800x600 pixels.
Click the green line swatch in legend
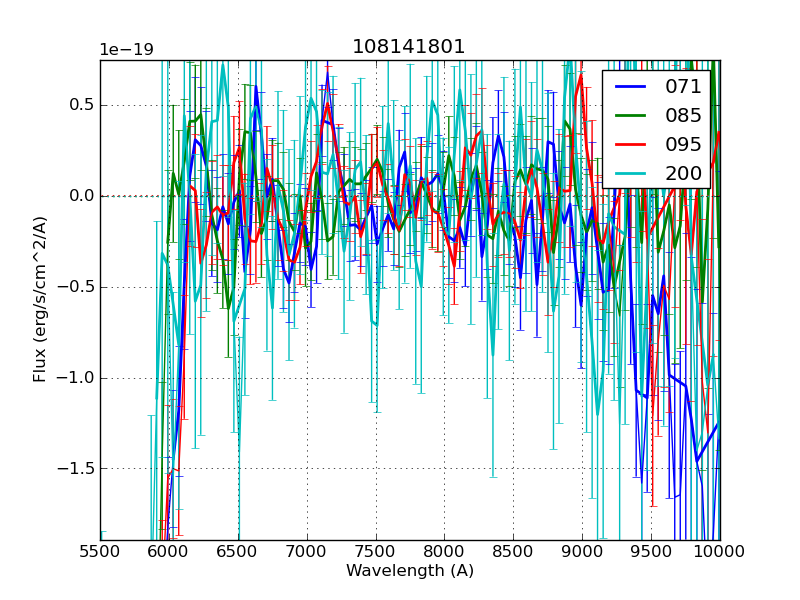632,116
